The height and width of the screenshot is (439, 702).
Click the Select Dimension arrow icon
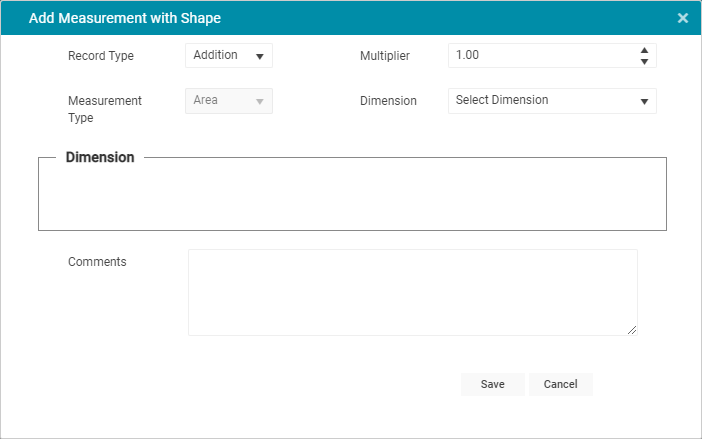point(644,102)
